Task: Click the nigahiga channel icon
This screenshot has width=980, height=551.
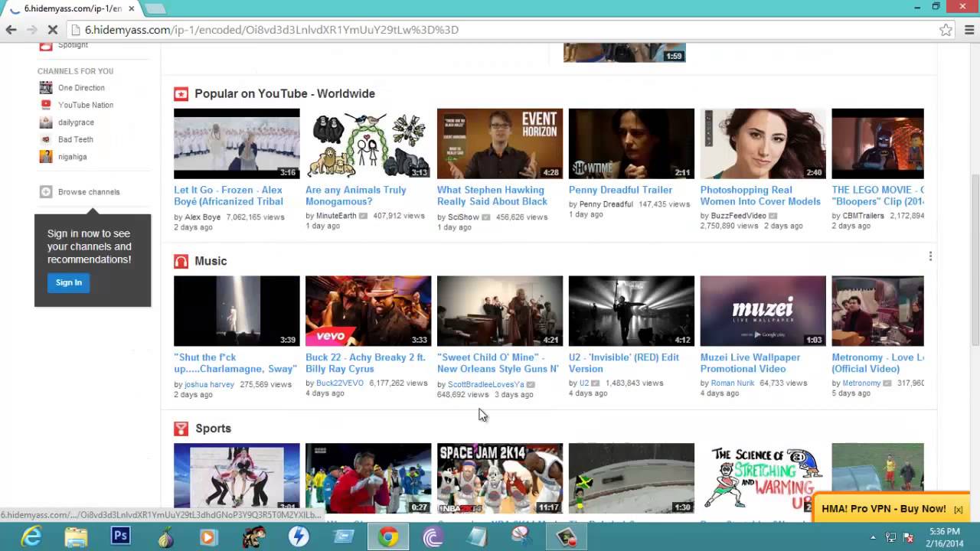Action: [x=46, y=157]
